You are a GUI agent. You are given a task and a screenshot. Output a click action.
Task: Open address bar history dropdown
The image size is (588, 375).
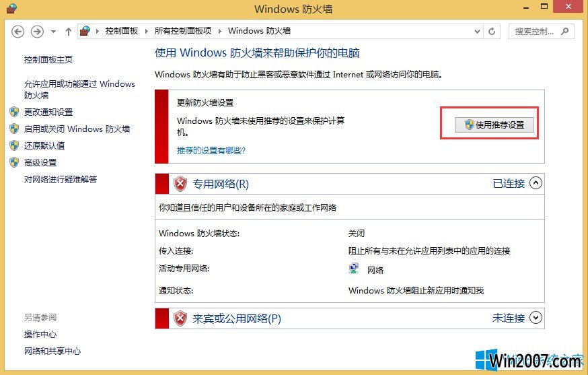(x=477, y=32)
